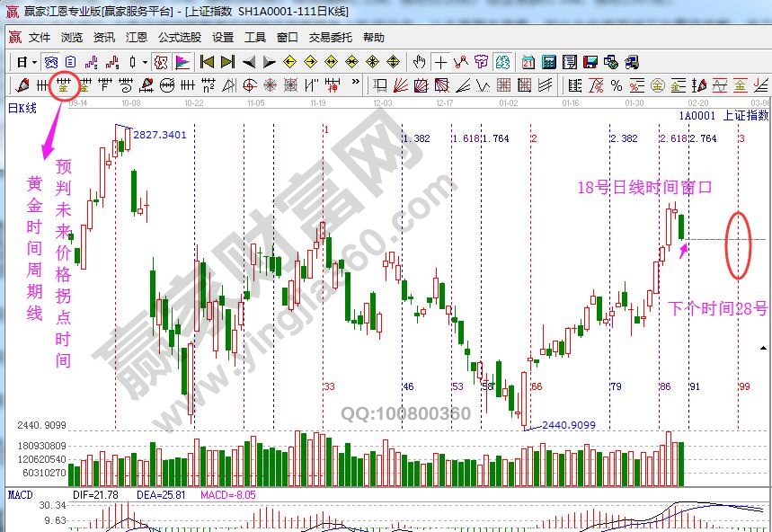
Task: Activate the crosshair cursor tool
Action: pos(440,62)
